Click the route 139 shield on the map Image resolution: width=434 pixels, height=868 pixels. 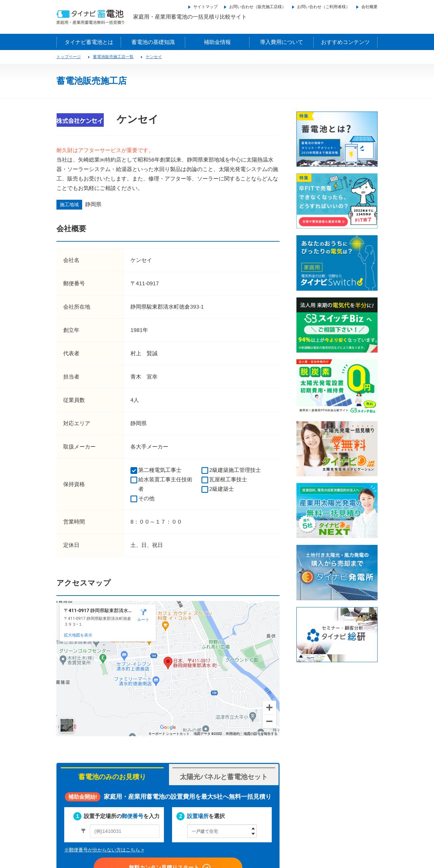pos(214,693)
